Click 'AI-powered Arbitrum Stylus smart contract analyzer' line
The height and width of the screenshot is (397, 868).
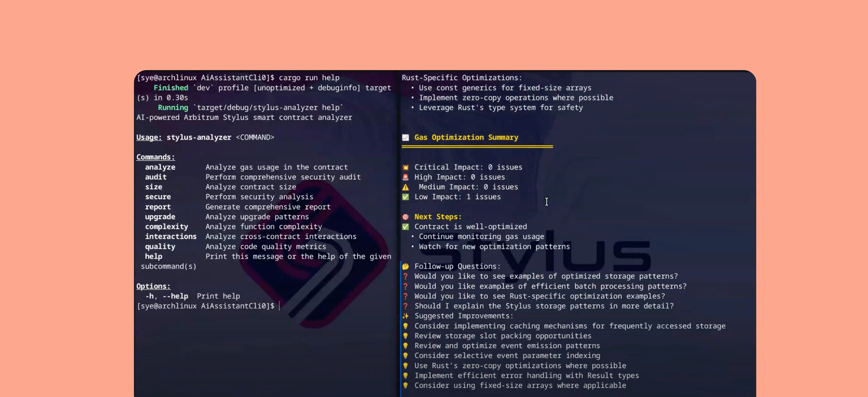pos(244,118)
